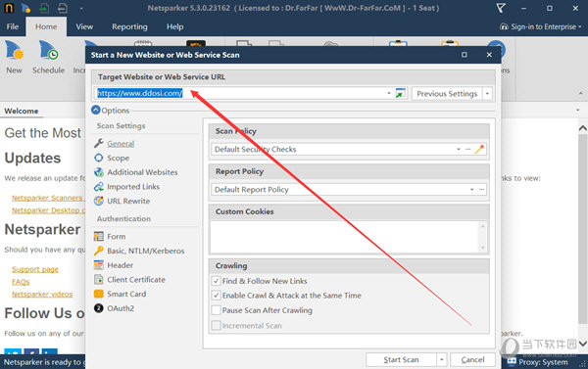Click the Form authentication icon
Screen dimensions: 588x369
coord(99,237)
